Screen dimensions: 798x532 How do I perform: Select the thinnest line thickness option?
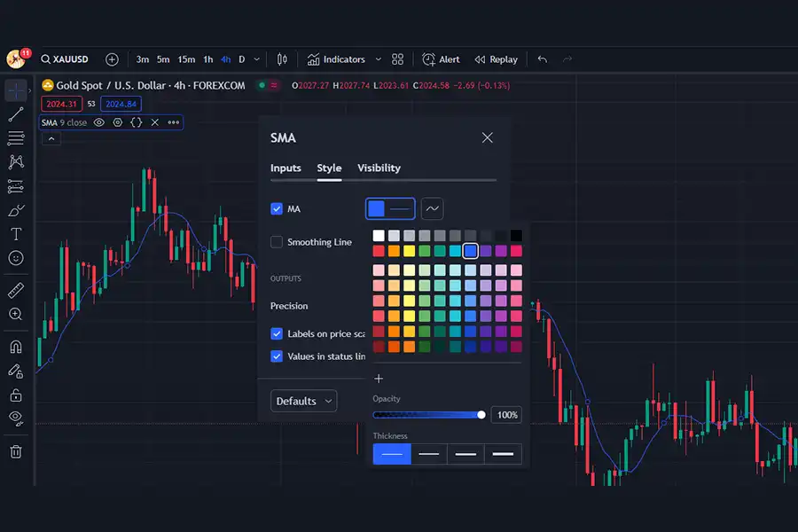(392, 454)
